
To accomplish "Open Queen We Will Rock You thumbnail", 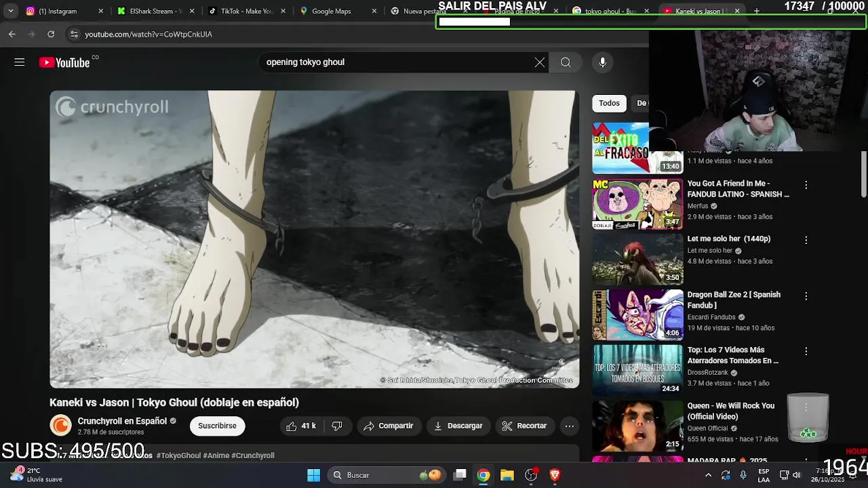I will point(637,426).
